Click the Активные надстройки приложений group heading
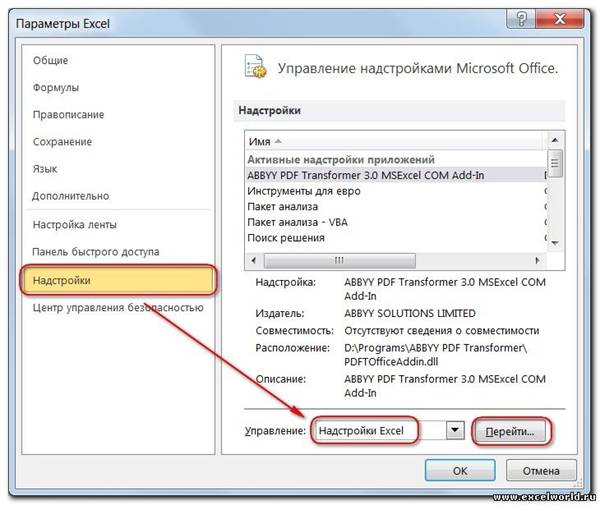This screenshot has width=600, height=505. point(341,160)
